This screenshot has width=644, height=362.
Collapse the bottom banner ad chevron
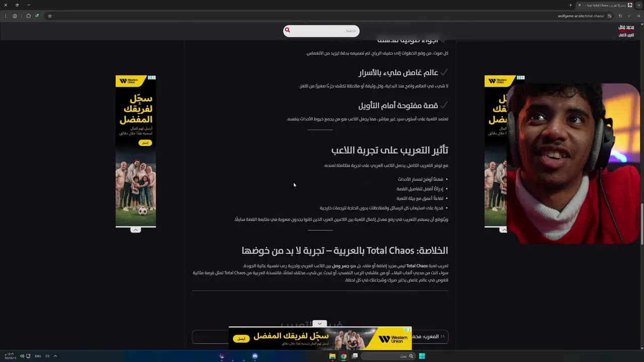(319, 324)
